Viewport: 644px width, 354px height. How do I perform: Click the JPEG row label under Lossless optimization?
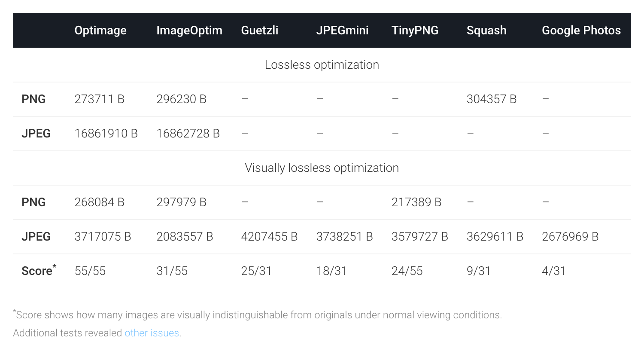tap(36, 133)
